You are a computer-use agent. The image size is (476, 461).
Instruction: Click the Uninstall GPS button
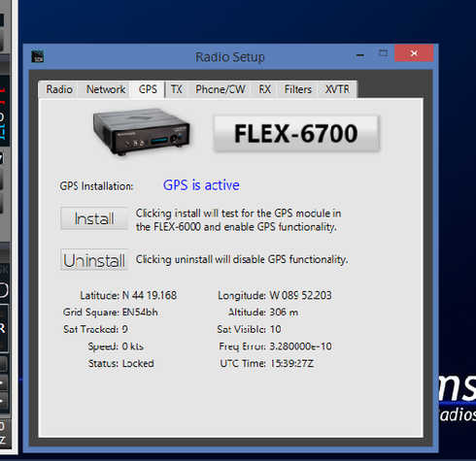coord(94,260)
